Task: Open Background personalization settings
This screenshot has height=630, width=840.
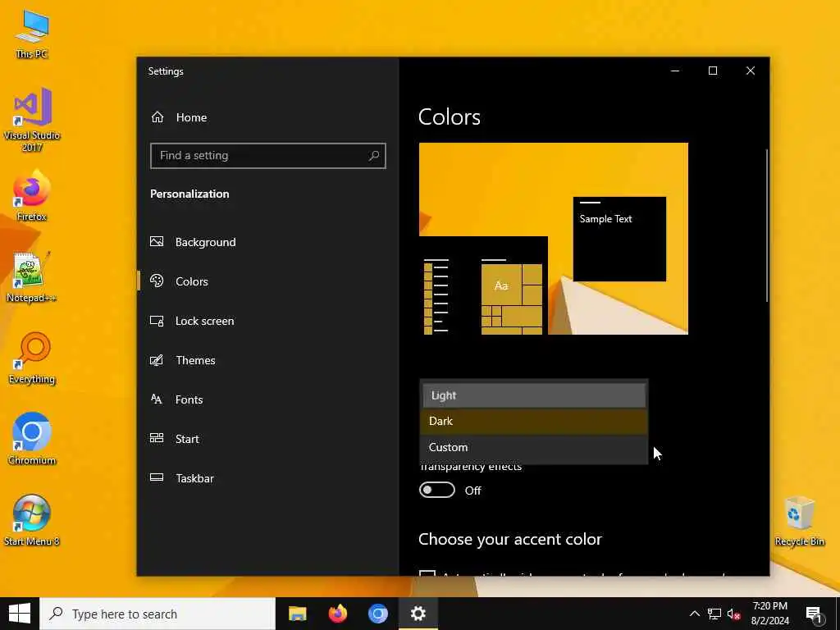Action: [193, 242]
